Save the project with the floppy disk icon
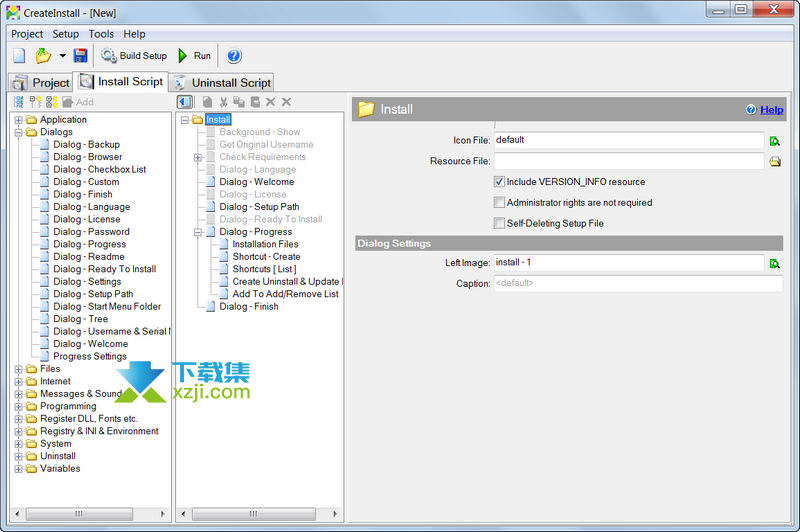 [x=81, y=56]
